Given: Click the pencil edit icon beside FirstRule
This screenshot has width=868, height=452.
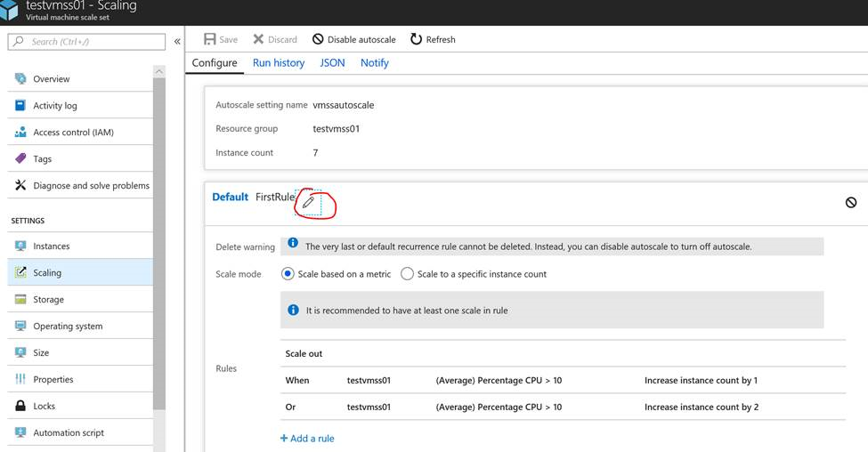Looking at the screenshot, I should tap(308, 203).
